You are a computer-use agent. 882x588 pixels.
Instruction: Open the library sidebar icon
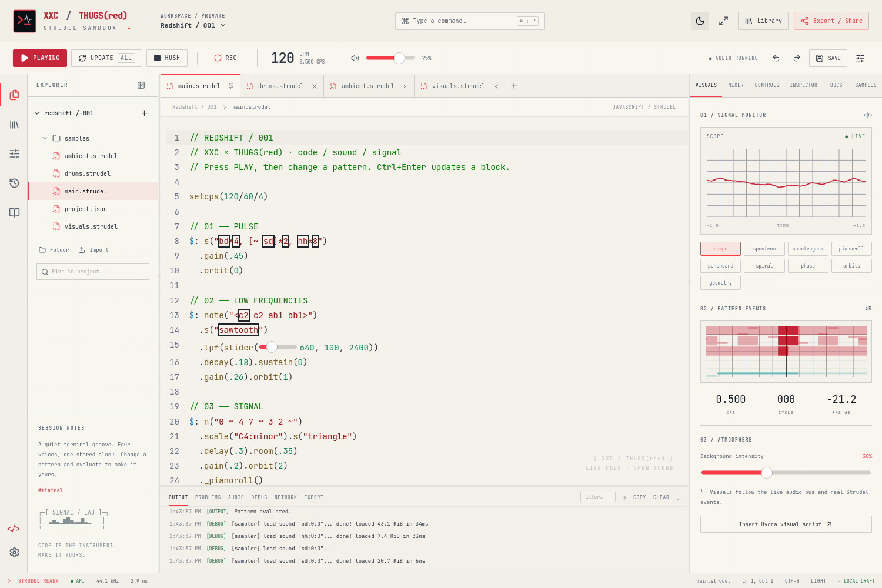click(x=14, y=125)
